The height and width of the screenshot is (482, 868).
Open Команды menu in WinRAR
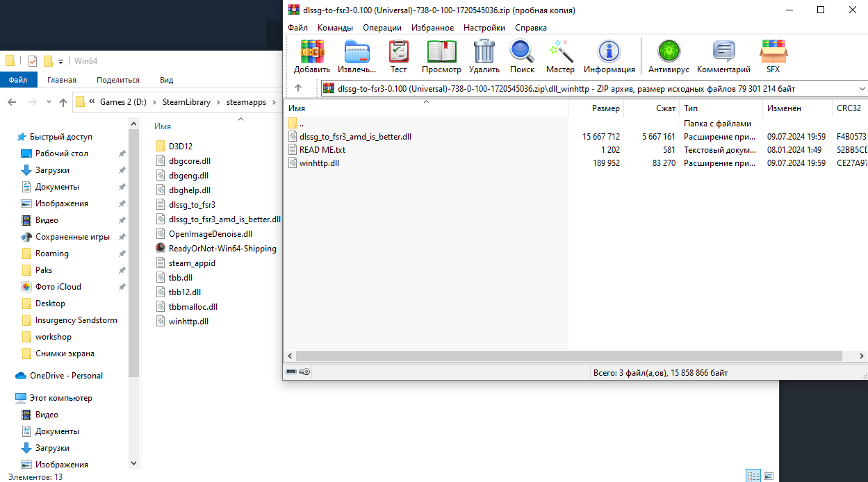coord(335,28)
